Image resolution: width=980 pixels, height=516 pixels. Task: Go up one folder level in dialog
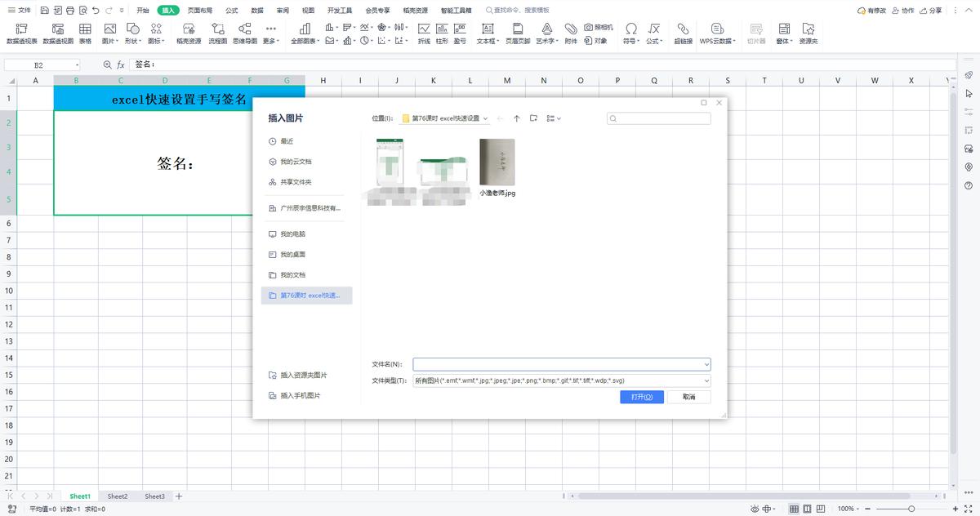tap(517, 118)
